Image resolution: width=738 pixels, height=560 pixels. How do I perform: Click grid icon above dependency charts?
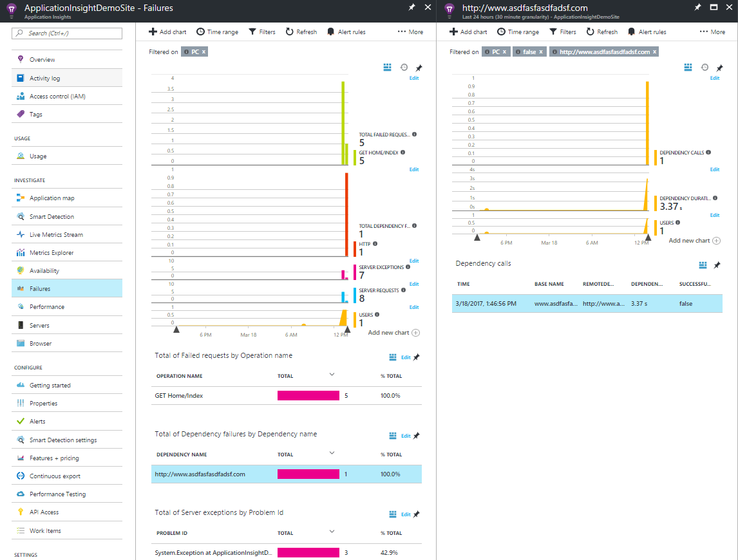pyautogui.click(x=688, y=68)
